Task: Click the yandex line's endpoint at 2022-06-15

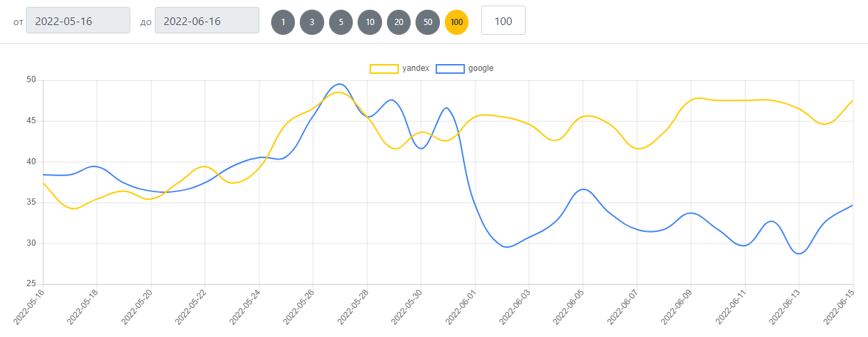Action: point(853,101)
